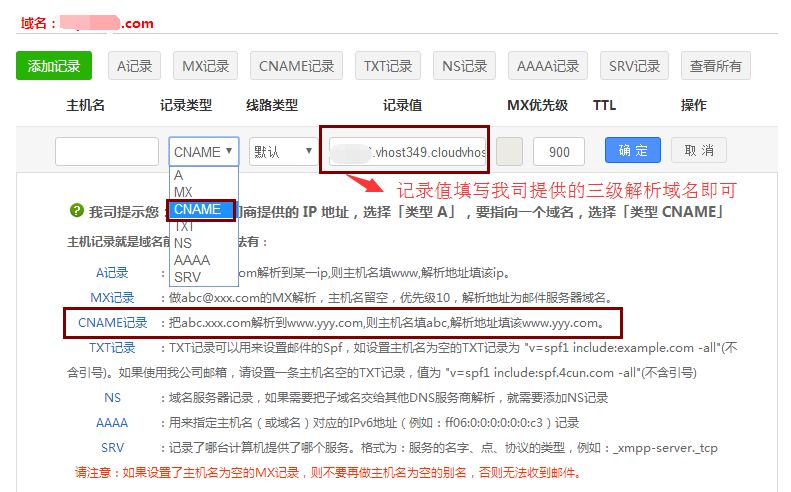The width and height of the screenshot is (791, 492).
Task: Click the 记录值 input field
Action: (408, 152)
